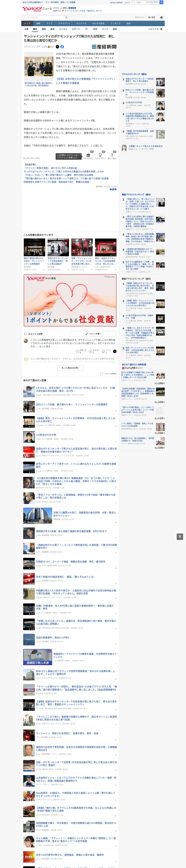Open マイページ link
Viewport: 186px width, 868px height.
click(139, 18)
